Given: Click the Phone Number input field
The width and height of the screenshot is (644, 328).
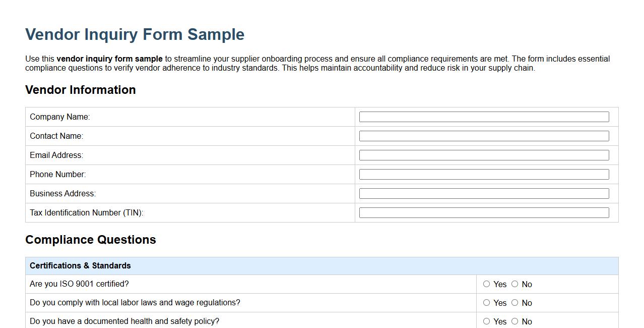Looking at the screenshot, I should [483, 174].
